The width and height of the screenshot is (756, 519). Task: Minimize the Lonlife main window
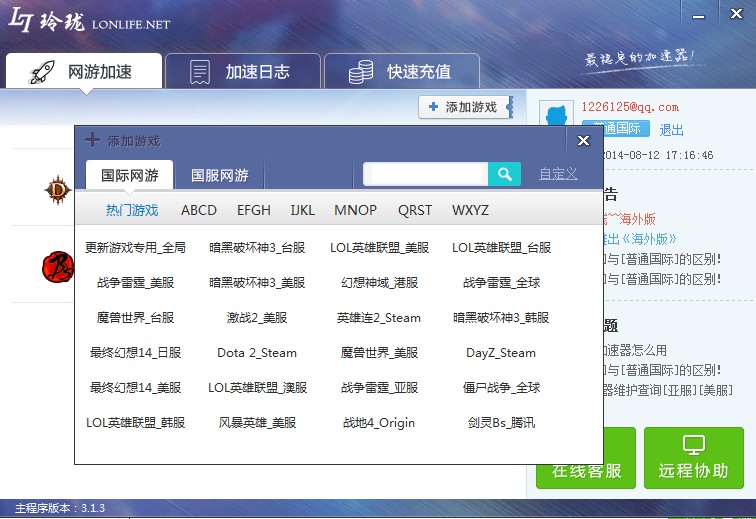point(700,13)
